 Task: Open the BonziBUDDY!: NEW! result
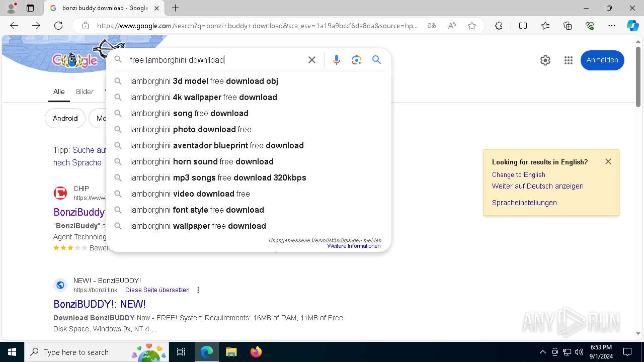coord(100,304)
